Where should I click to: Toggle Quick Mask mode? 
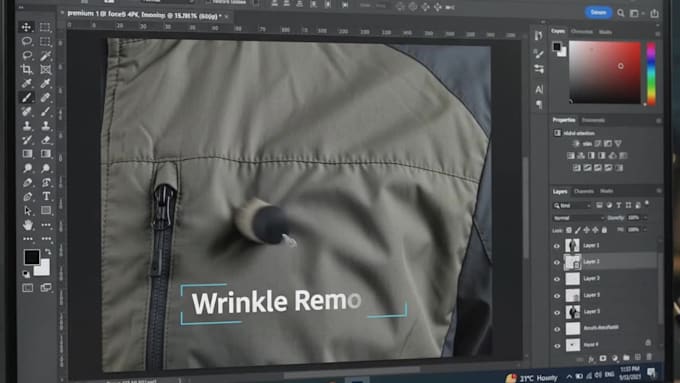(27, 288)
